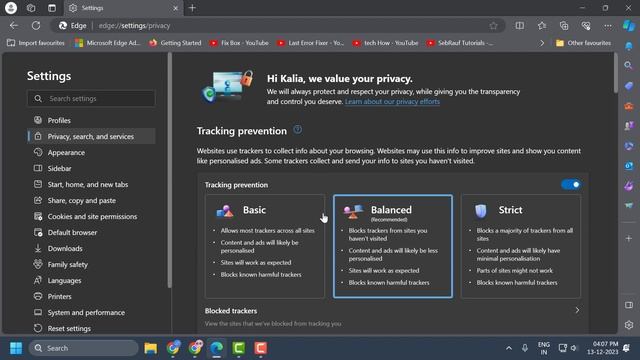Viewport: 640px width, 360px height.
Task: Open tech How - YouTube bookmark
Action: click(x=386, y=43)
